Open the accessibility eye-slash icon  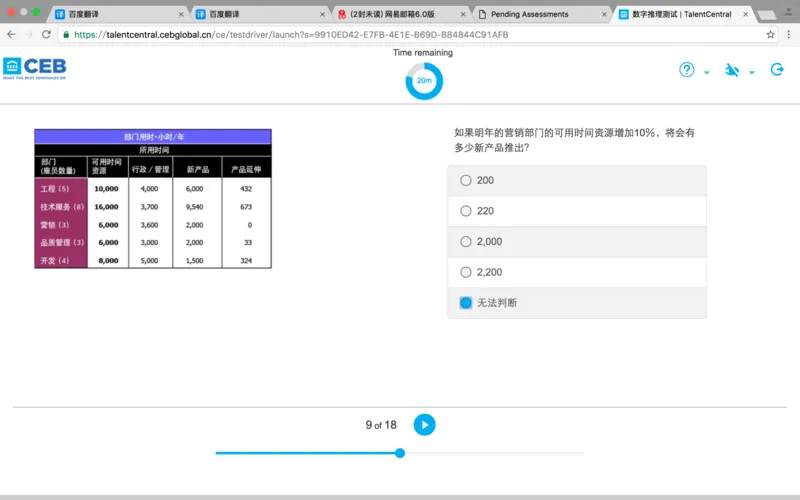pyautogui.click(x=732, y=70)
